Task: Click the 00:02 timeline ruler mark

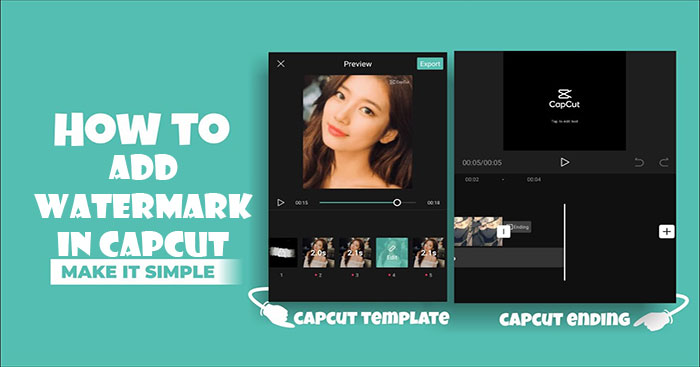Action: pos(472,179)
